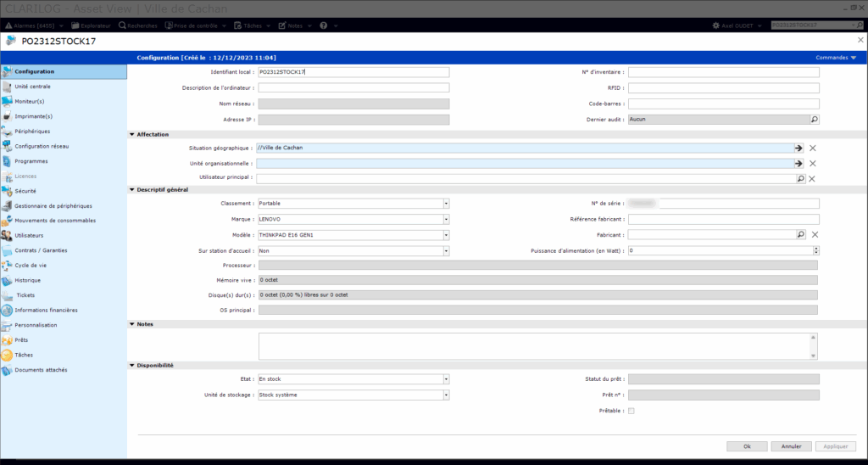Open Gestionnaire de périphériques icon

click(7, 205)
